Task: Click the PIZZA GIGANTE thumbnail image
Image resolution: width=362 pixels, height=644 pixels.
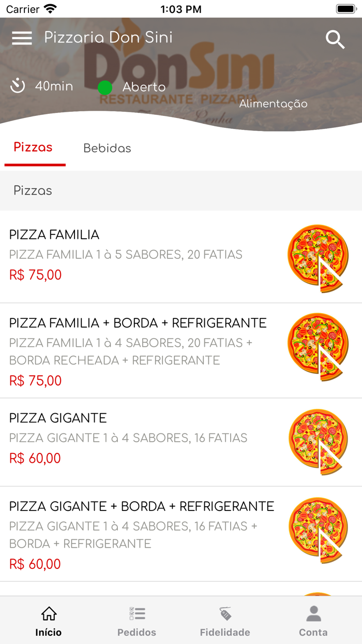Action: [318, 440]
